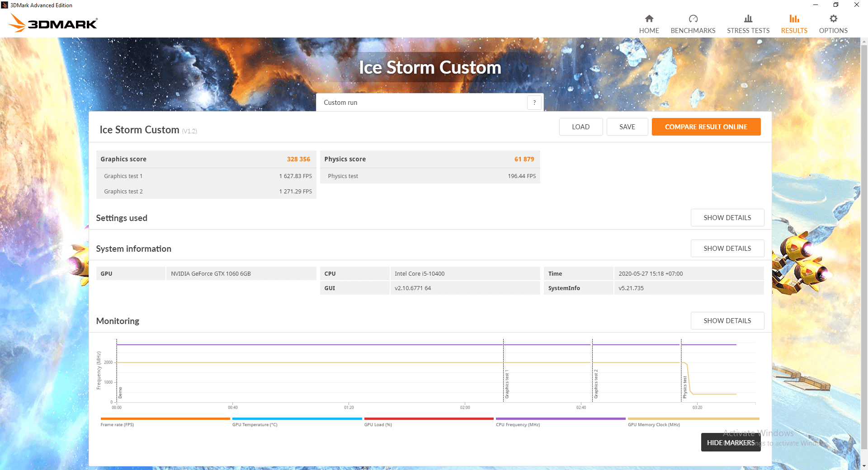
Task: Select the Graphics test 2 FPS value
Action: point(295,192)
